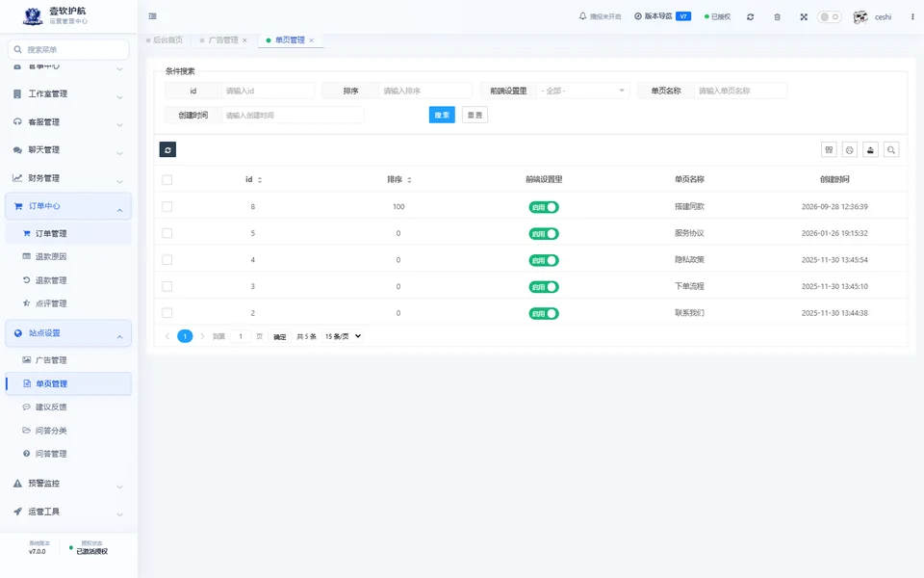
Task: Click the ceshi user avatar
Action: 860,17
